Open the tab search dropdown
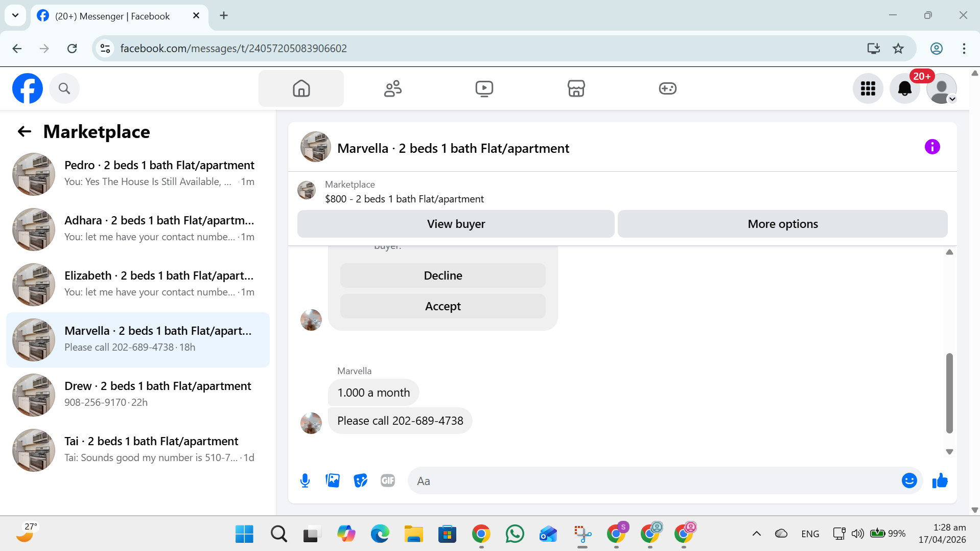980x551 pixels. [x=15, y=15]
